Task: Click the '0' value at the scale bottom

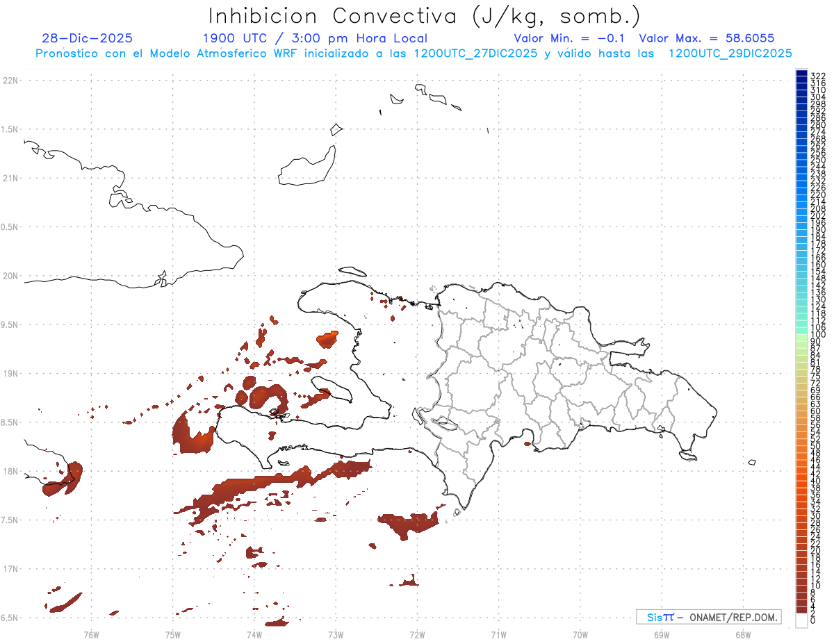Action: [x=813, y=620]
